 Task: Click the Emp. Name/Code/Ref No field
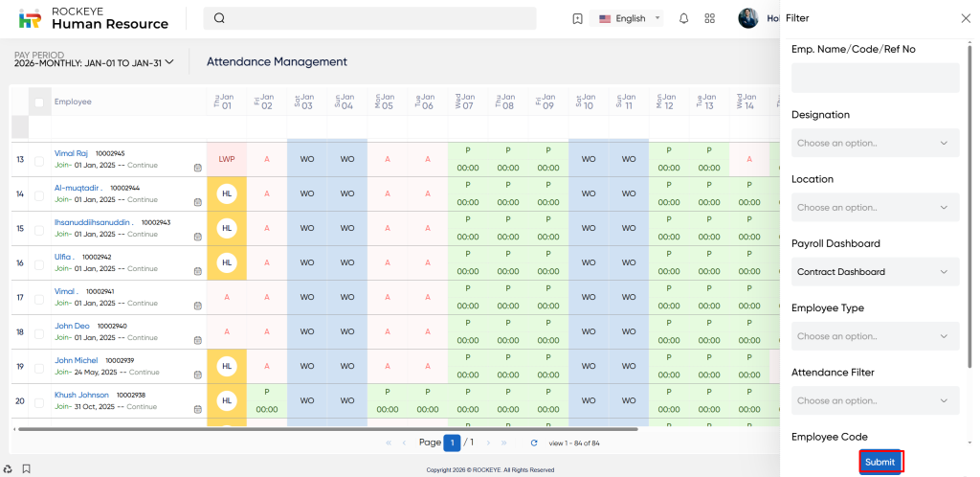(875, 78)
